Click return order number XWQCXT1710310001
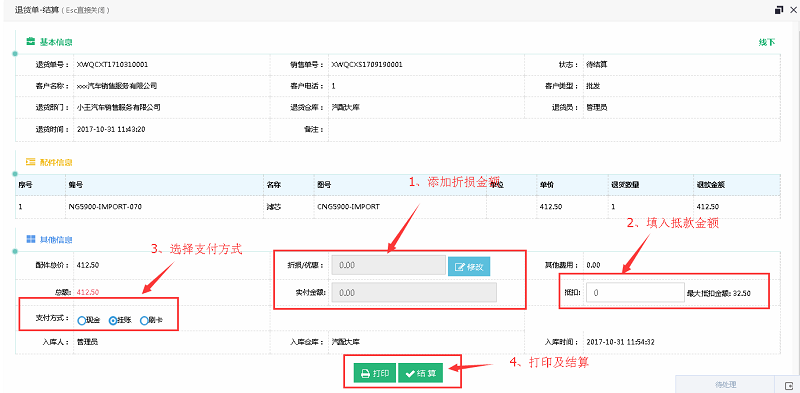This screenshot has width=800, height=393. coord(112,65)
